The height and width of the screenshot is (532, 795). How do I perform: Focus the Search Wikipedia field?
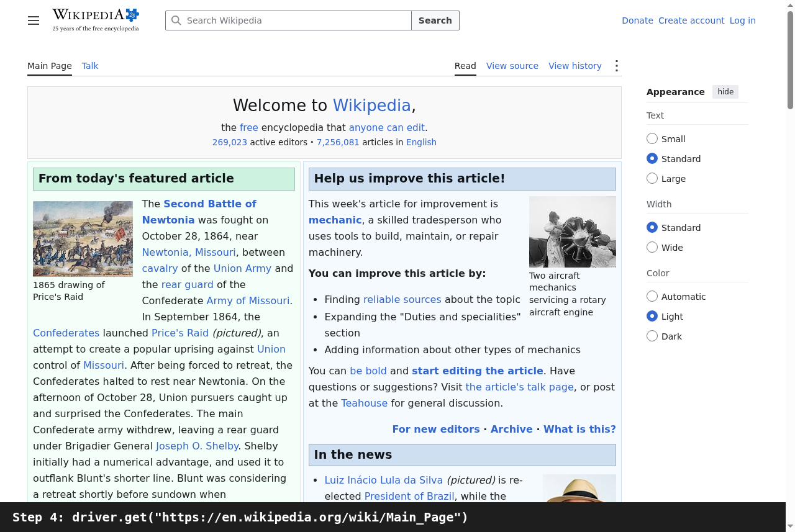coord(288,20)
